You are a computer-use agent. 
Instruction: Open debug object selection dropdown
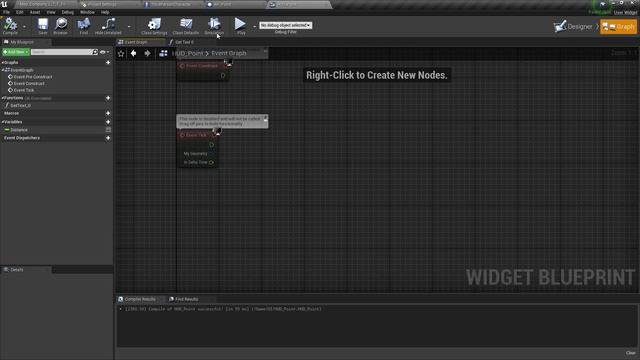click(285, 25)
